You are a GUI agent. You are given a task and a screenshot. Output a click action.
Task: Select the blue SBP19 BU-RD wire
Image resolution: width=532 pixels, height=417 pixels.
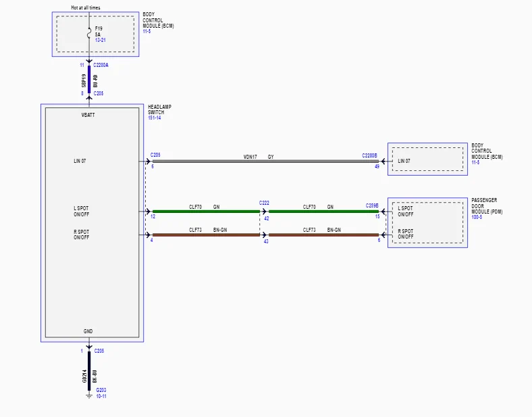[89, 79]
